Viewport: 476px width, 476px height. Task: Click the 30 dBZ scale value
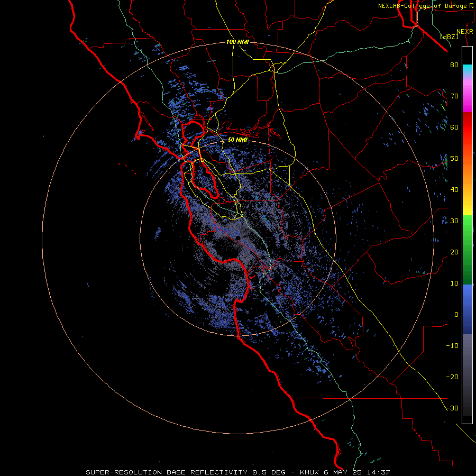click(454, 221)
